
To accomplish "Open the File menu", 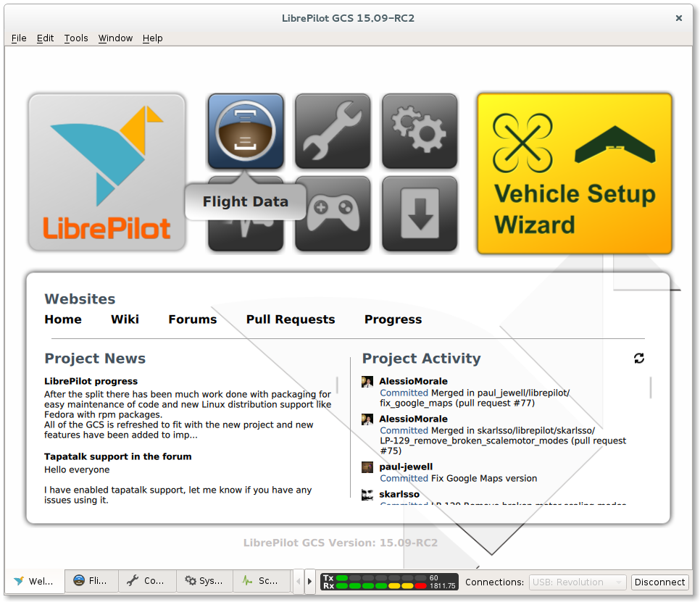I will 19,38.
